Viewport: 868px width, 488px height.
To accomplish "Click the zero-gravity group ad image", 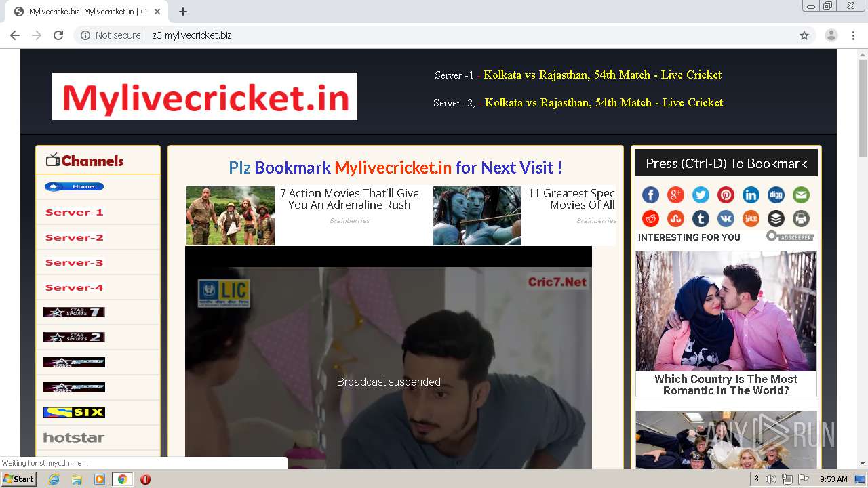I will tap(726, 441).
